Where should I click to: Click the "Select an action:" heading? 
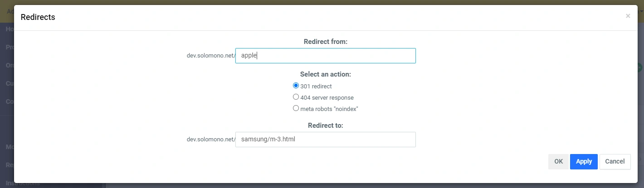coord(325,74)
